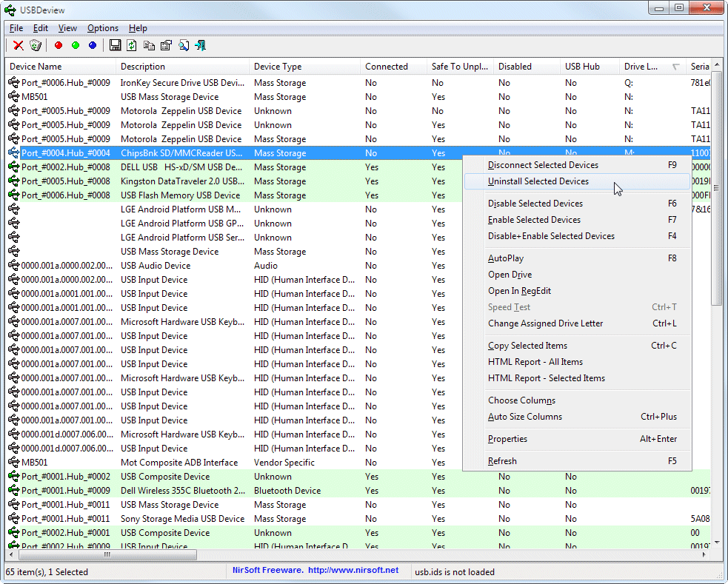
Task: Open the www.nirsoft.net link
Action: tap(353, 570)
